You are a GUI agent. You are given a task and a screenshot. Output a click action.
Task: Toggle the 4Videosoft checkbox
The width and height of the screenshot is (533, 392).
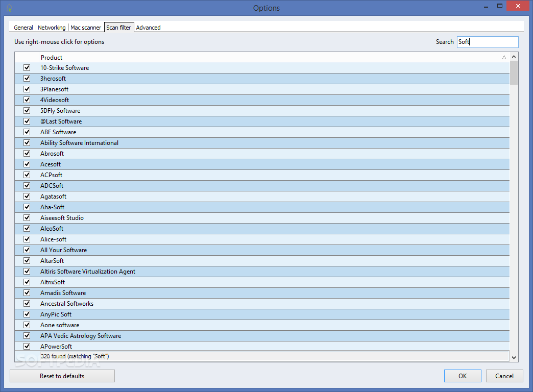tap(27, 100)
